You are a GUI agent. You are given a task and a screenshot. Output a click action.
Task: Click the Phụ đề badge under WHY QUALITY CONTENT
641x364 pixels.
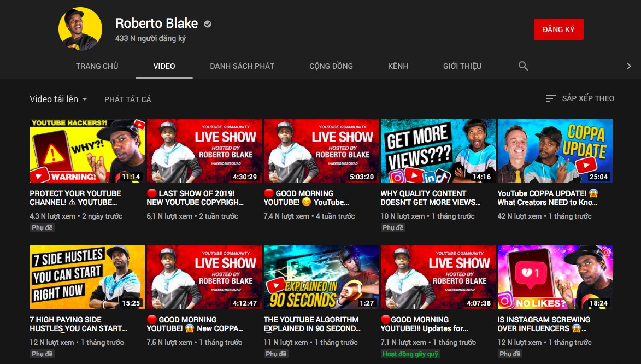click(x=393, y=228)
